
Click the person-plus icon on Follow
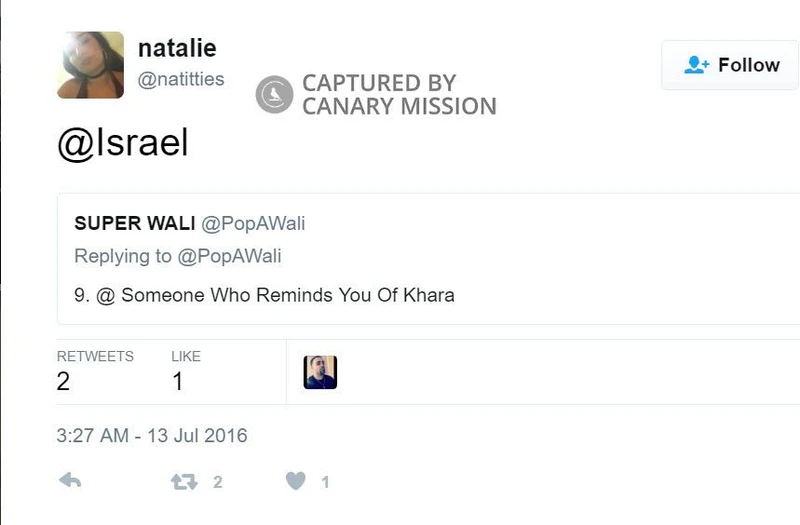click(696, 65)
